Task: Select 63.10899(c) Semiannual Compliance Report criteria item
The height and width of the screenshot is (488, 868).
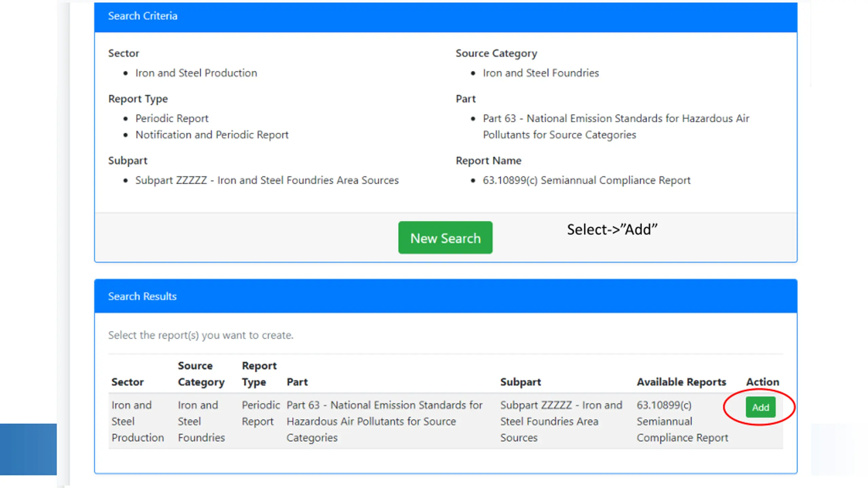Action: click(x=587, y=180)
